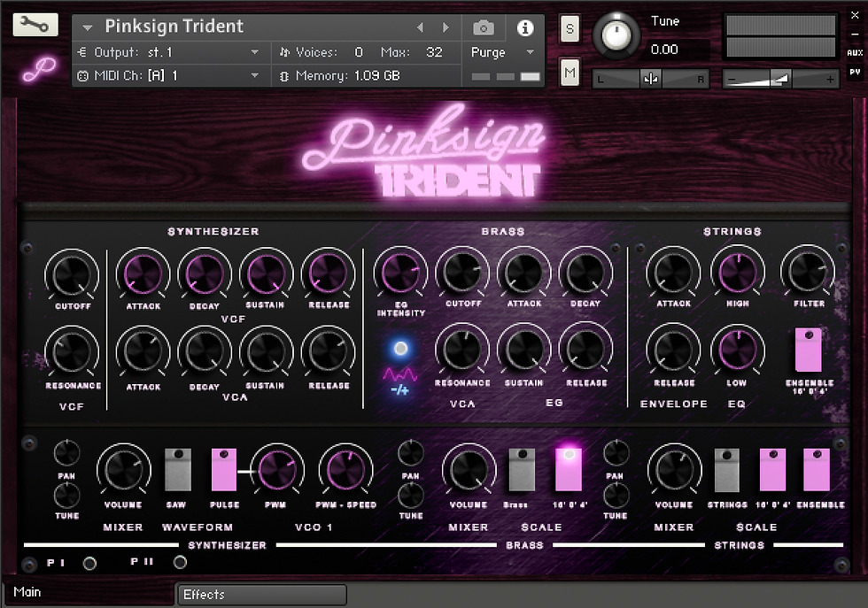Click the Brass CUTOFF knob

(x=462, y=273)
